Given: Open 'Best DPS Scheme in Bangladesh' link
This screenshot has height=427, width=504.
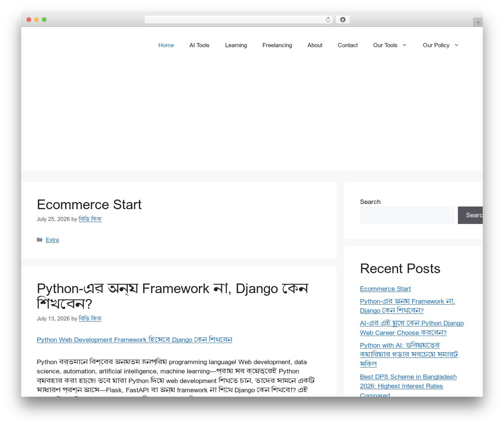Looking at the screenshot, I should pos(408,386).
